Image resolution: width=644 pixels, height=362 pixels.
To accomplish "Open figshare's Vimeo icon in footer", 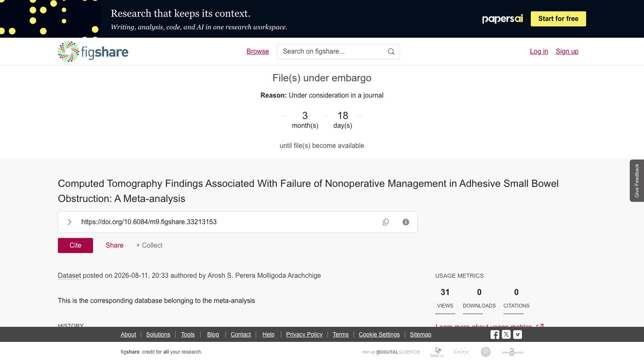I will [x=517, y=334].
